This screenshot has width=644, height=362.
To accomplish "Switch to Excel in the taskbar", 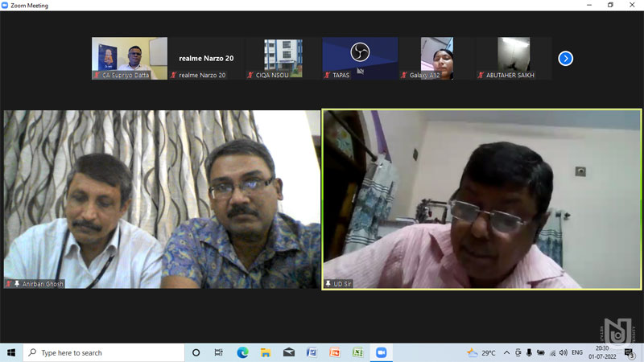I will click(x=357, y=352).
